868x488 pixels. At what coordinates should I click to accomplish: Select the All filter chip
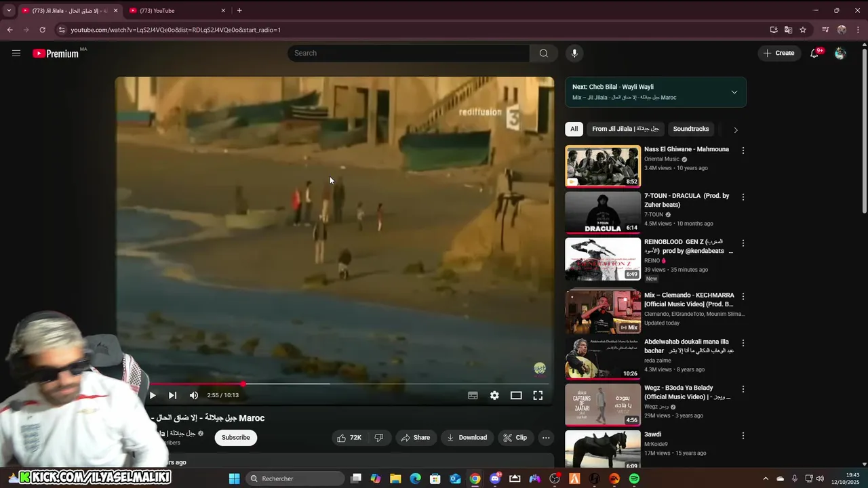pyautogui.click(x=574, y=129)
